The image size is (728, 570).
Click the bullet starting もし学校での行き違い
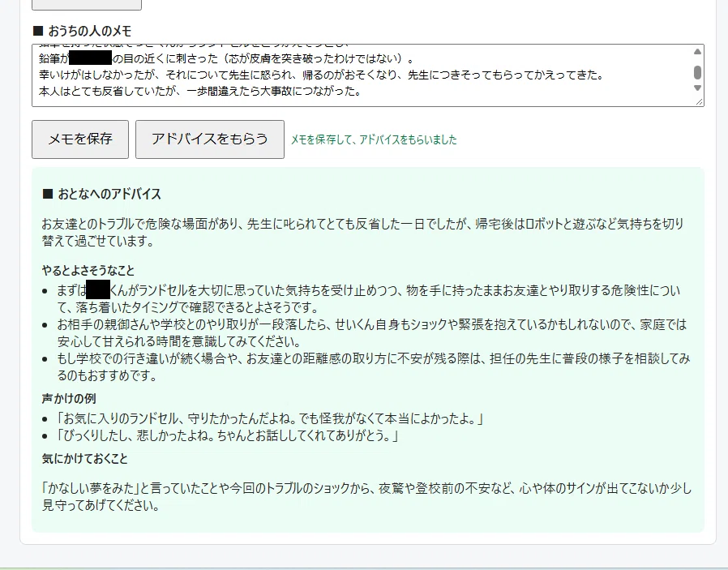[373, 366]
